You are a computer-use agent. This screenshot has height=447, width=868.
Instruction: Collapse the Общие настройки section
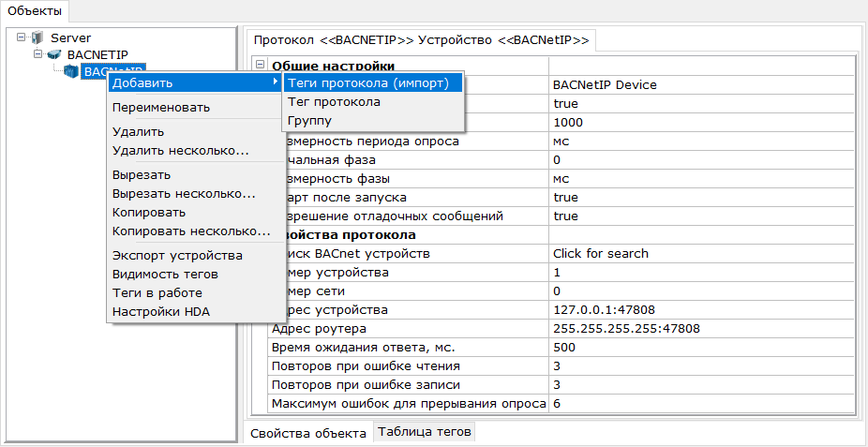tap(261, 66)
